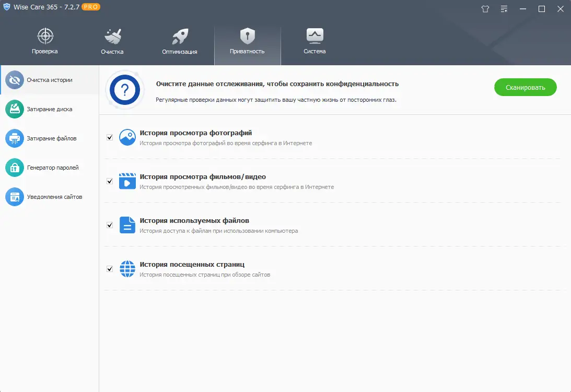Image resolution: width=571 pixels, height=392 pixels.
Task: Click the video player icon beside История просмотра фильмов/видео
Action: tap(126, 181)
